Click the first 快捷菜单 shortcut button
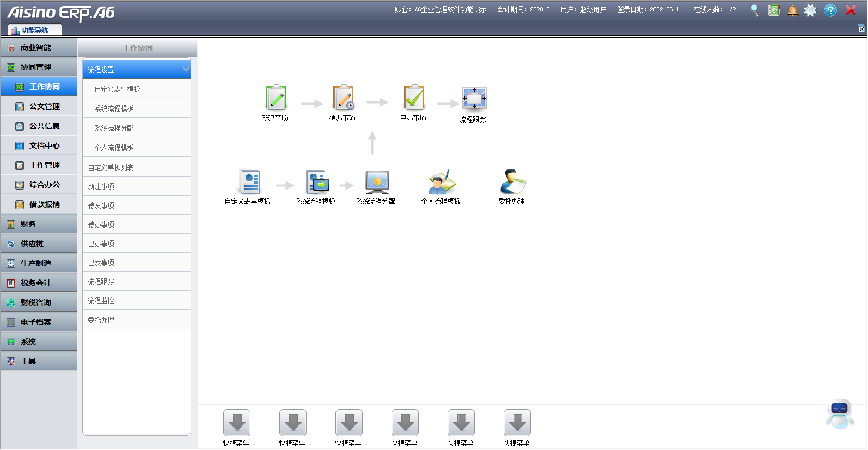 237,423
